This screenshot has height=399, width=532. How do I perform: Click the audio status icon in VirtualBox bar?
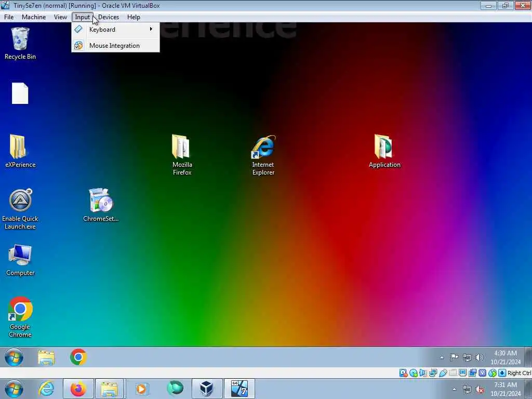[x=423, y=373]
